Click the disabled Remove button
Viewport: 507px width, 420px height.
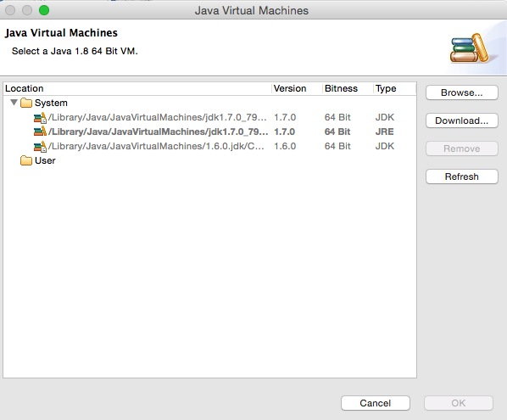(x=462, y=148)
